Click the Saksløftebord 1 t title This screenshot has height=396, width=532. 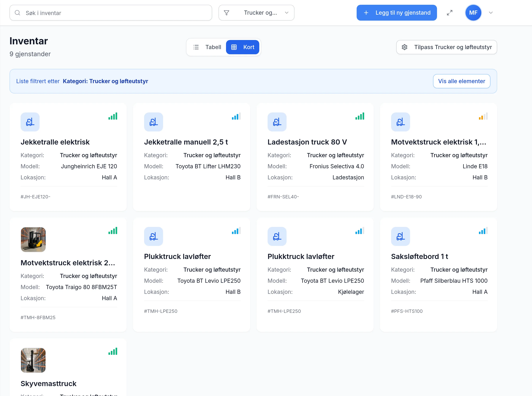(420, 256)
